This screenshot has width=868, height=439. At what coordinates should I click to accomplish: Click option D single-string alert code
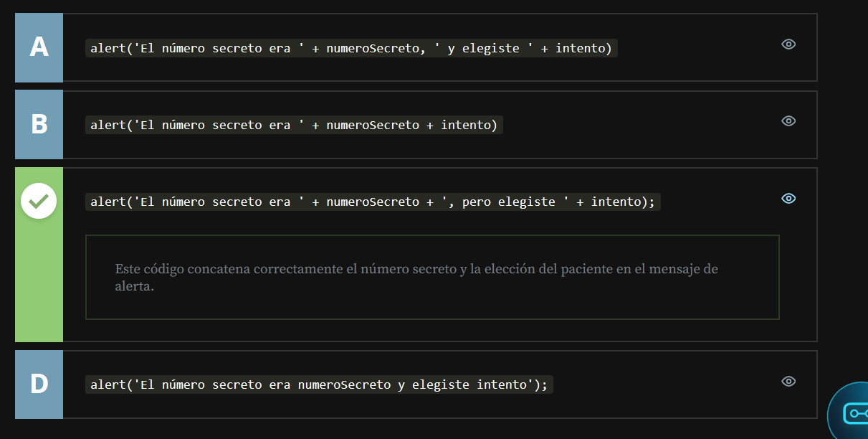click(319, 384)
